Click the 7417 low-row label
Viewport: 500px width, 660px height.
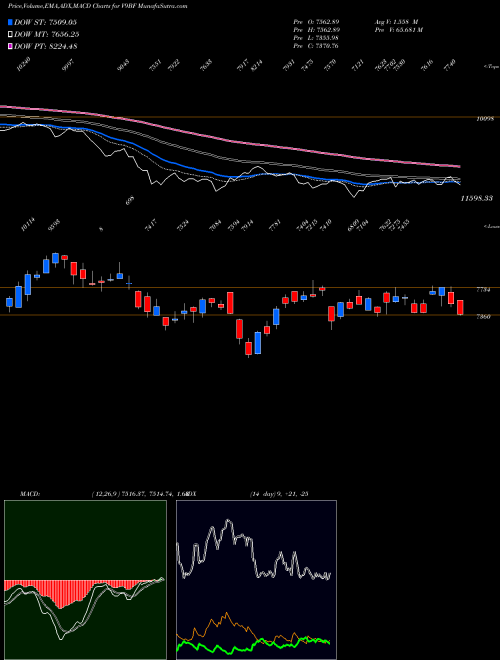[151, 225]
